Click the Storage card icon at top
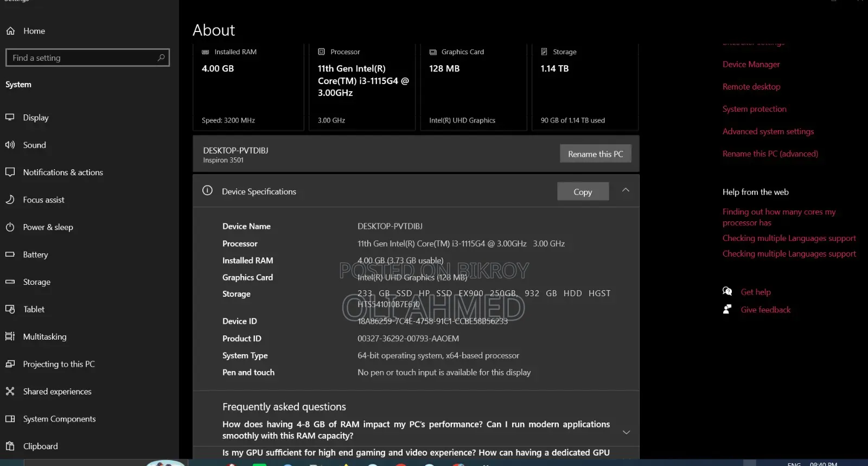Image resolution: width=868 pixels, height=466 pixels. (544, 52)
